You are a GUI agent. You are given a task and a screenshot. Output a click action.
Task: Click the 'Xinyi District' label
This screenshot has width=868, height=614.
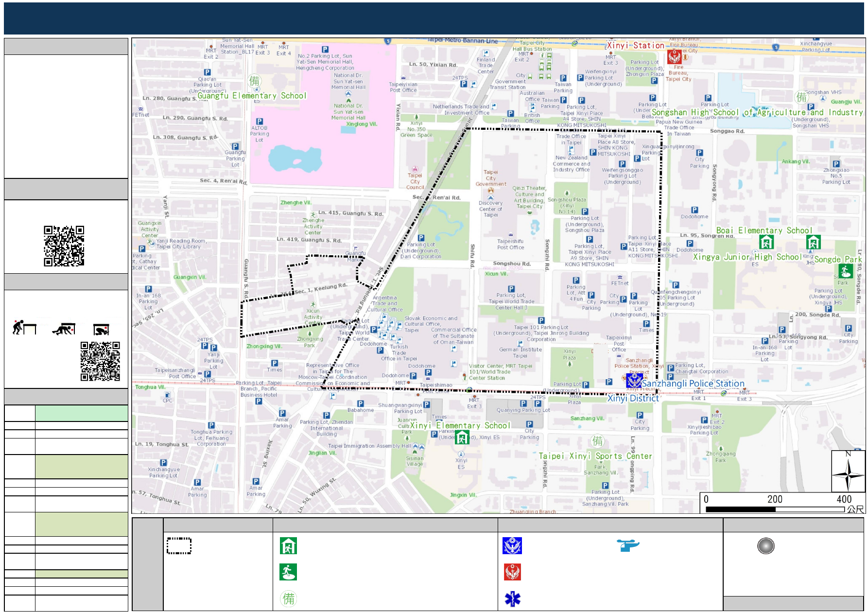point(633,398)
